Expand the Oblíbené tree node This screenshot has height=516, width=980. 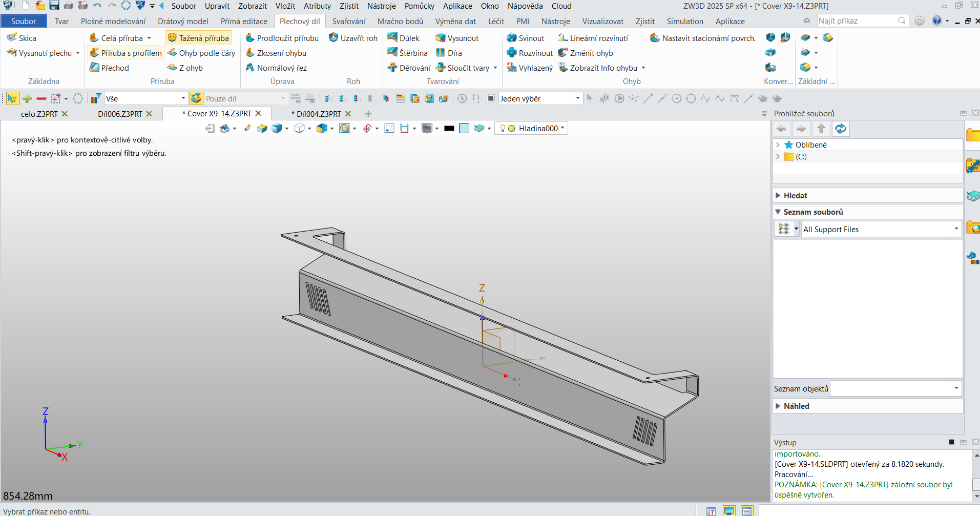[x=778, y=145]
